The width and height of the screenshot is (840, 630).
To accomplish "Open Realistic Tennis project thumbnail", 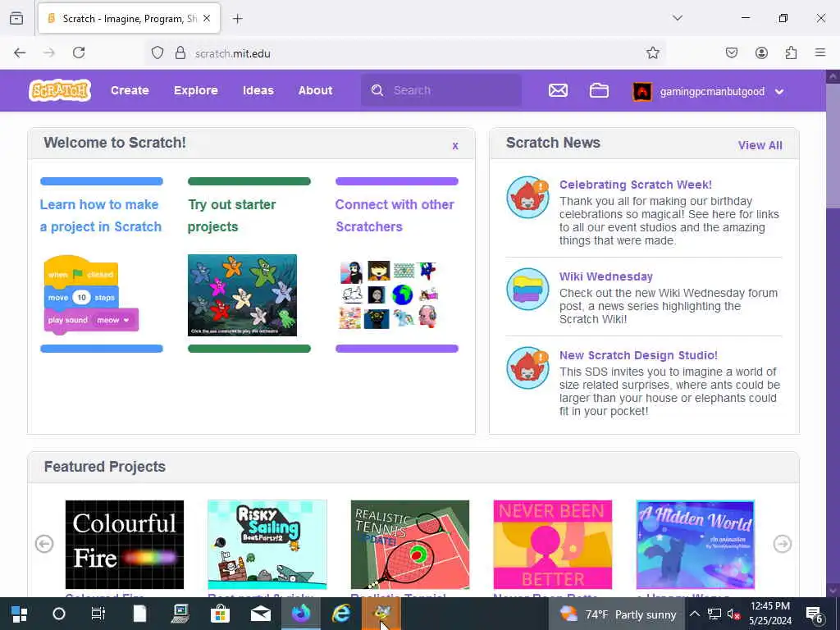I will click(x=410, y=545).
